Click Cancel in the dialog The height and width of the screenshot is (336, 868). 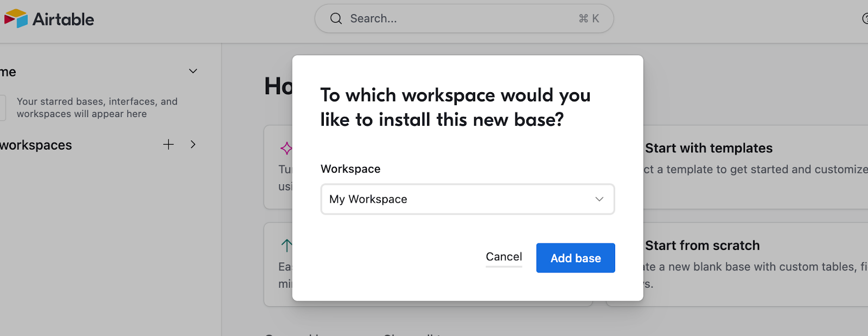[504, 257]
